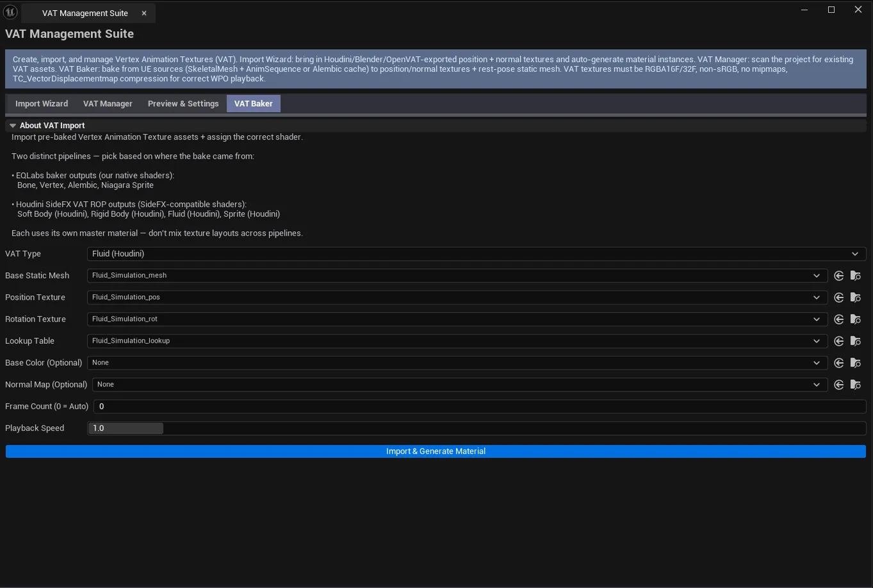Open Normal Map (Optional) picker dropdown

point(460,384)
